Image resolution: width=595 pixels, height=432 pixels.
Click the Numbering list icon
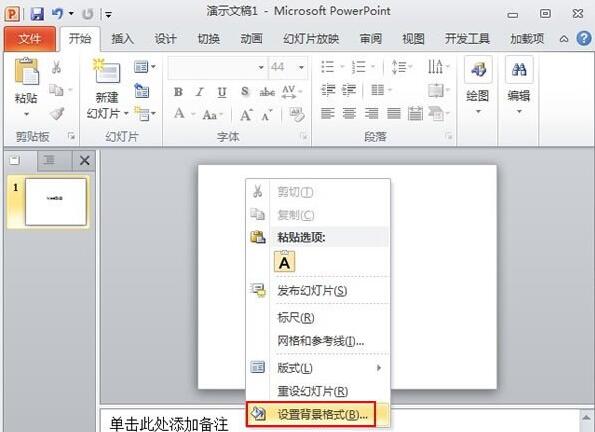pyautogui.click(x=359, y=67)
